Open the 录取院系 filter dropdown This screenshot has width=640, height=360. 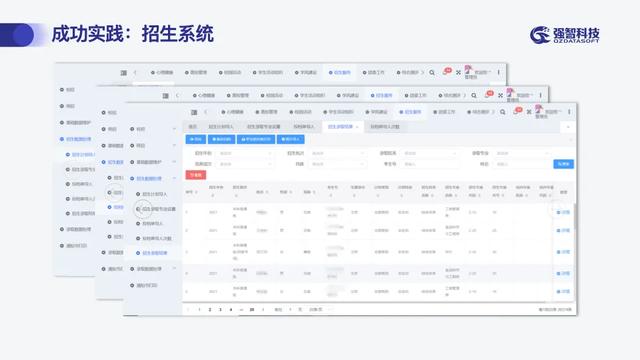pos(429,153)
